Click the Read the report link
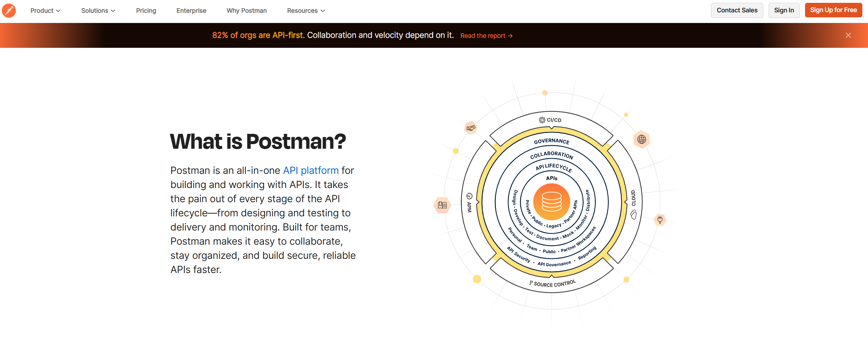 486,36
